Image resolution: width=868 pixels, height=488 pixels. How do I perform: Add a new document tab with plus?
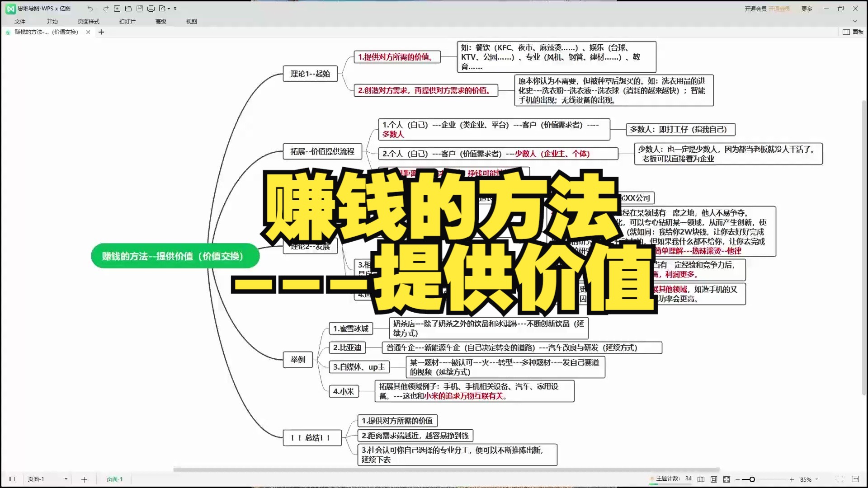click(x=101, y=32)
